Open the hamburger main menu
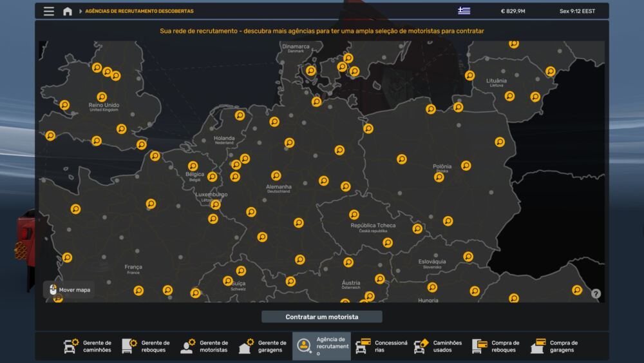Image resolution: width=644 pixels, height=363 pixels. [49, 11]
